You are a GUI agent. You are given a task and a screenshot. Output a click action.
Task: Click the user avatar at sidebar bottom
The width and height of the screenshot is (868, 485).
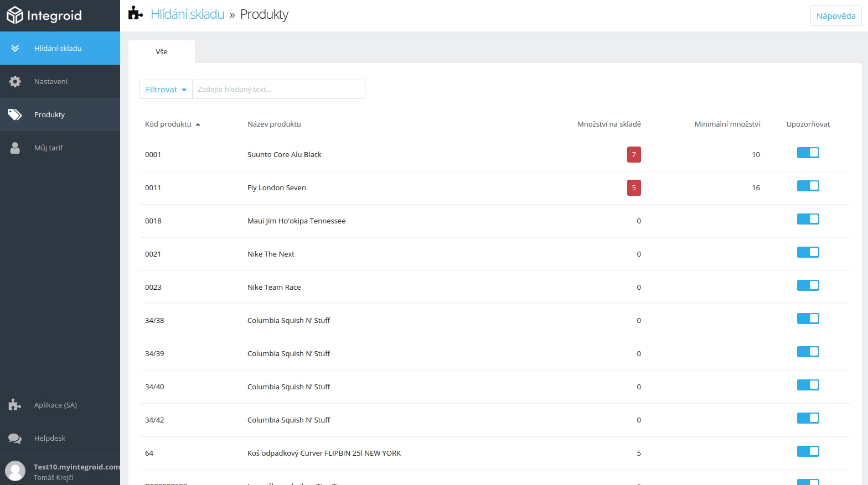pyautogui.click(x=15, y=471)
